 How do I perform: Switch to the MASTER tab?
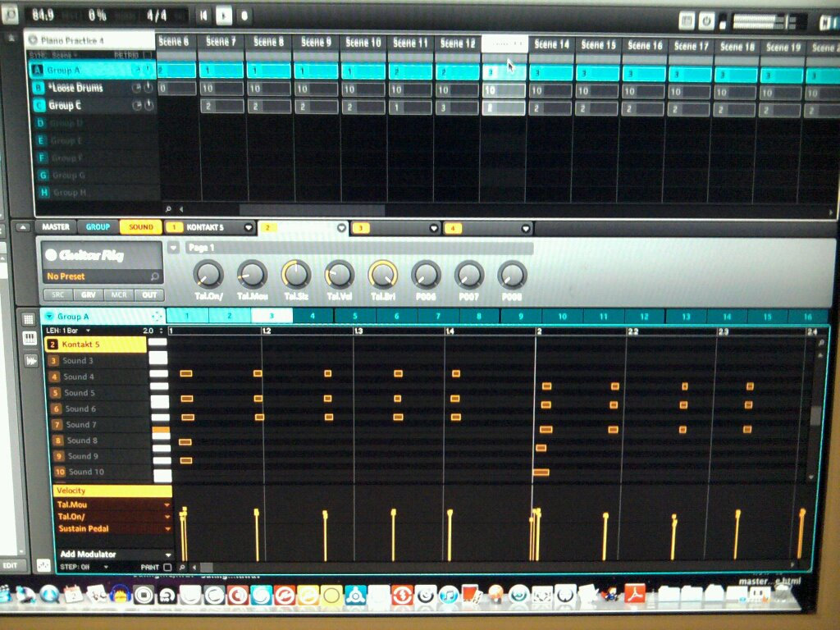(56, 227)
